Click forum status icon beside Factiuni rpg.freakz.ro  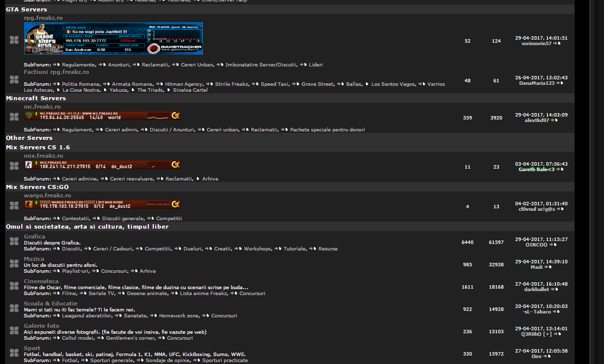14,80
